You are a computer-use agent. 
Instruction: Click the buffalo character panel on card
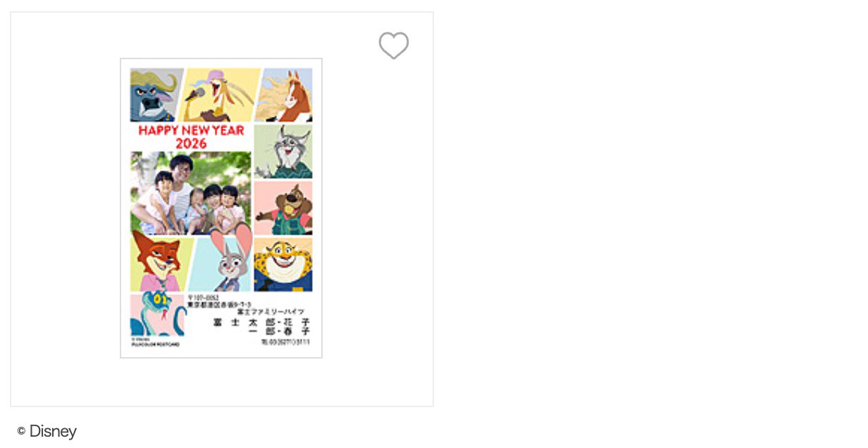tap(155, 95)
